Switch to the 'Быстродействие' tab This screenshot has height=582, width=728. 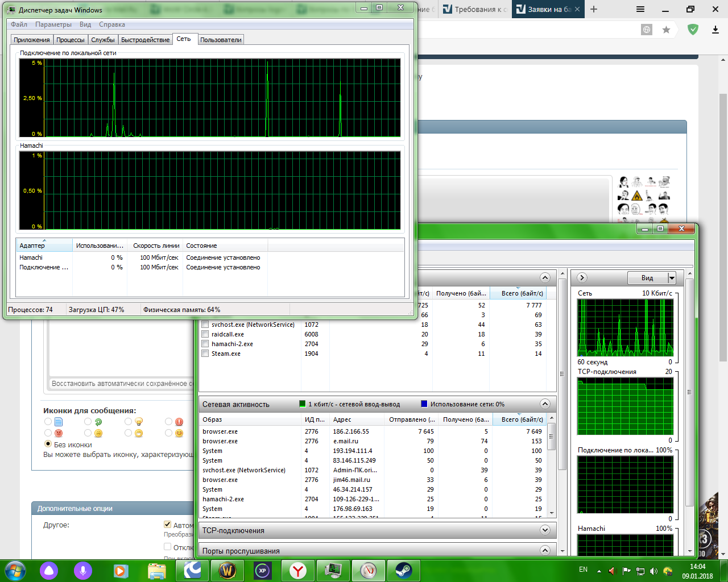pyautogui.click(x=145, y=40)
